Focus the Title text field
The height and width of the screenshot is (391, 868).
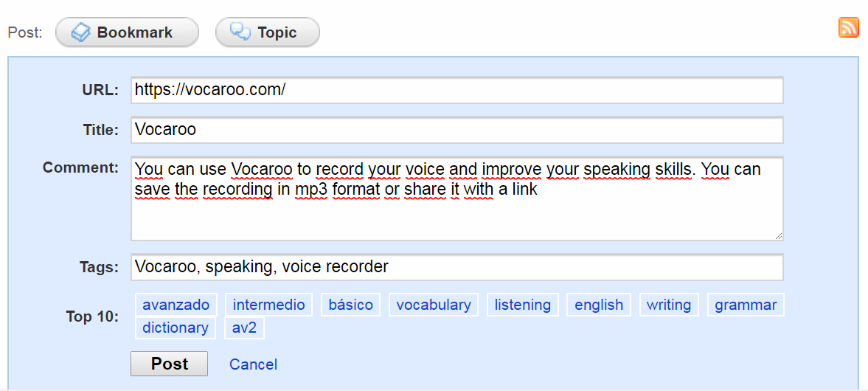point(456,130)
